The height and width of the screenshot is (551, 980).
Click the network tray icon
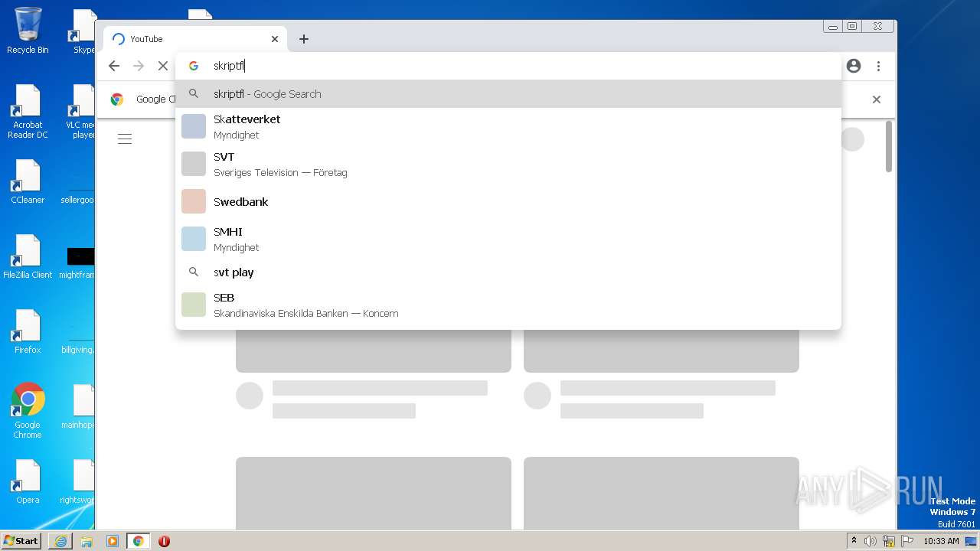[x=889, y=541]
